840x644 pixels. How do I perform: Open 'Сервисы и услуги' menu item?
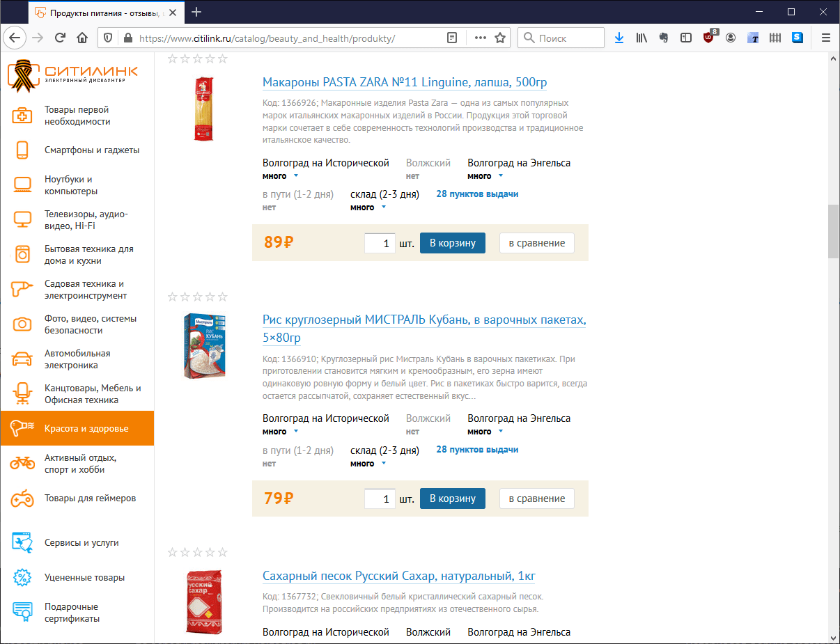click(81, 542)
